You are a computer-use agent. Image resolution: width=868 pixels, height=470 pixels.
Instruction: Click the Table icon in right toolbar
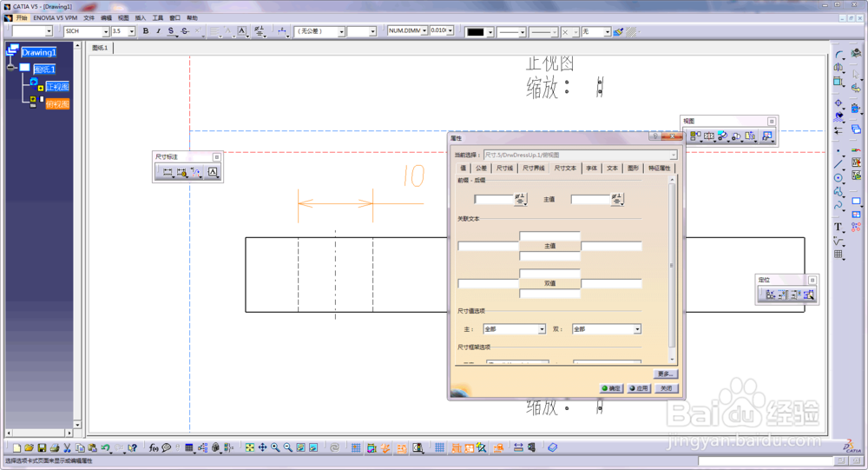point(838,255)
